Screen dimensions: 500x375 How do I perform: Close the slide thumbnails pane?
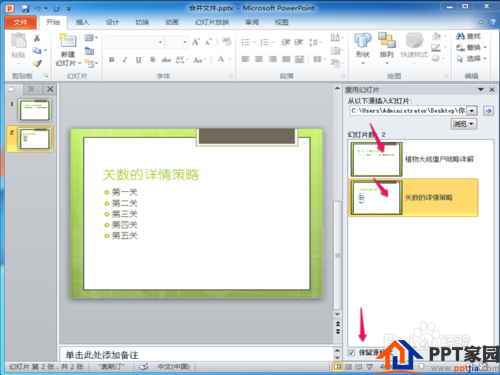(x=50, y=89)
